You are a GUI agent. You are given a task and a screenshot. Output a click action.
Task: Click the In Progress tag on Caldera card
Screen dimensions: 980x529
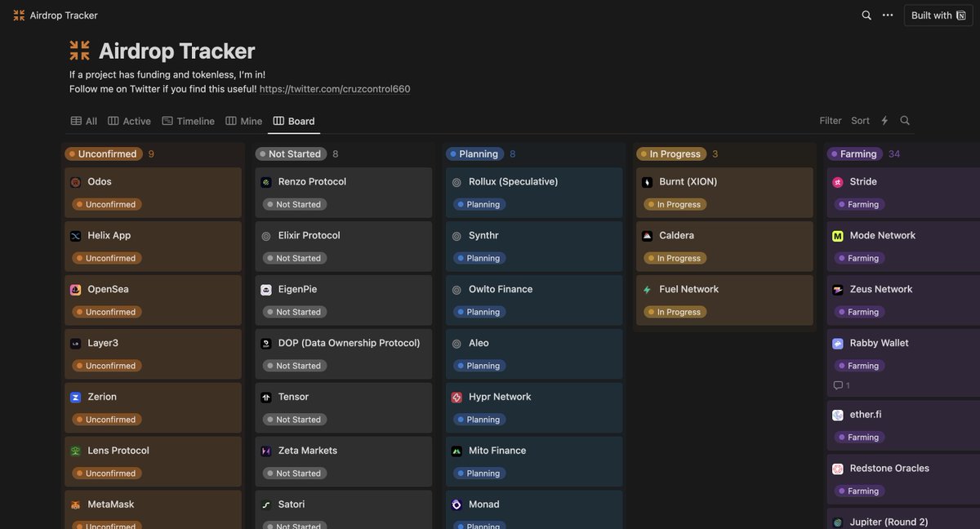(x=675, y=258)
